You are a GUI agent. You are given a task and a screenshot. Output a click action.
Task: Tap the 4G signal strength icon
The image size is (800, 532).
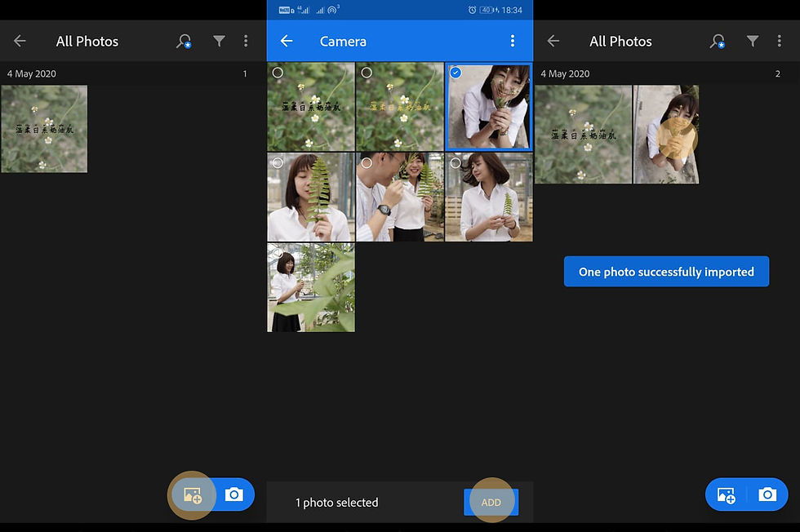click(303, 10)
